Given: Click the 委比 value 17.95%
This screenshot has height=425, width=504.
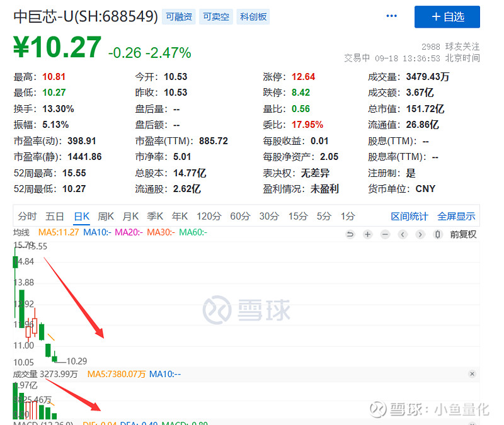Looking at the screenshot, I should click(x=307, y=125).
